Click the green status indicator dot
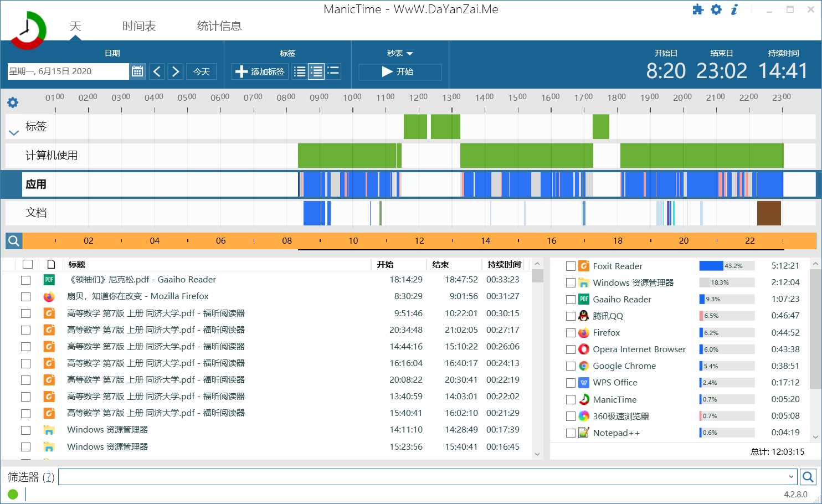 [x=13, y=494]
